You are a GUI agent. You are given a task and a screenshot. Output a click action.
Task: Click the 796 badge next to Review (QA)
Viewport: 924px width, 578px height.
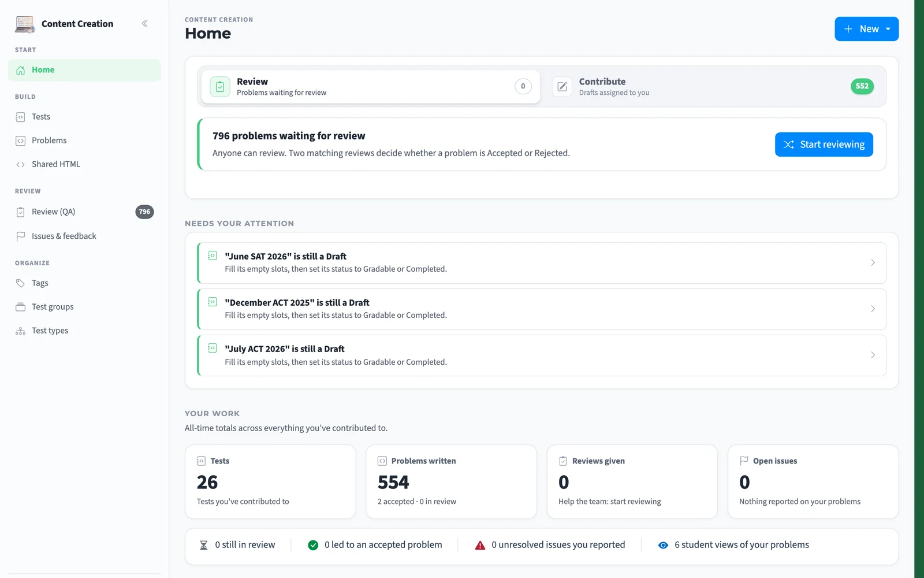click(144, 212)
